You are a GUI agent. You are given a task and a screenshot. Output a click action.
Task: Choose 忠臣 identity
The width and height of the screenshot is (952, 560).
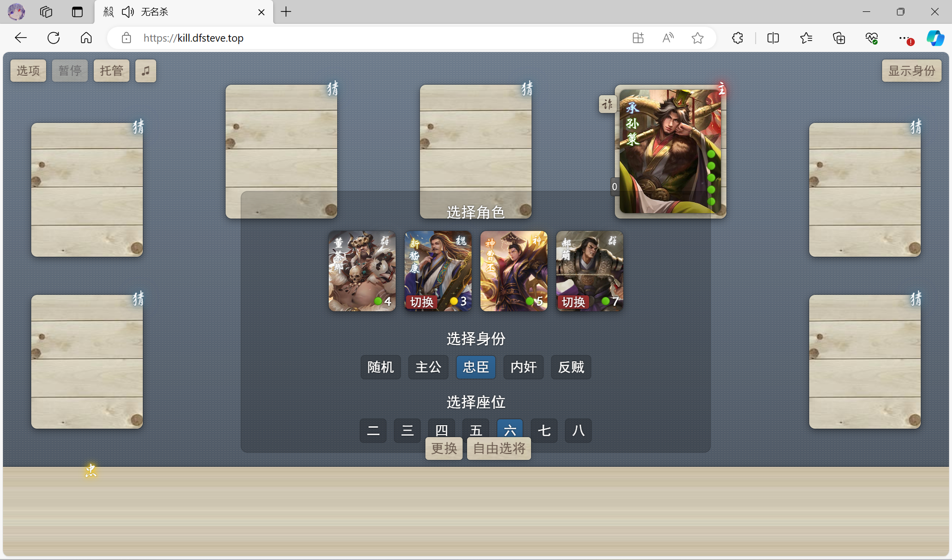476,367
